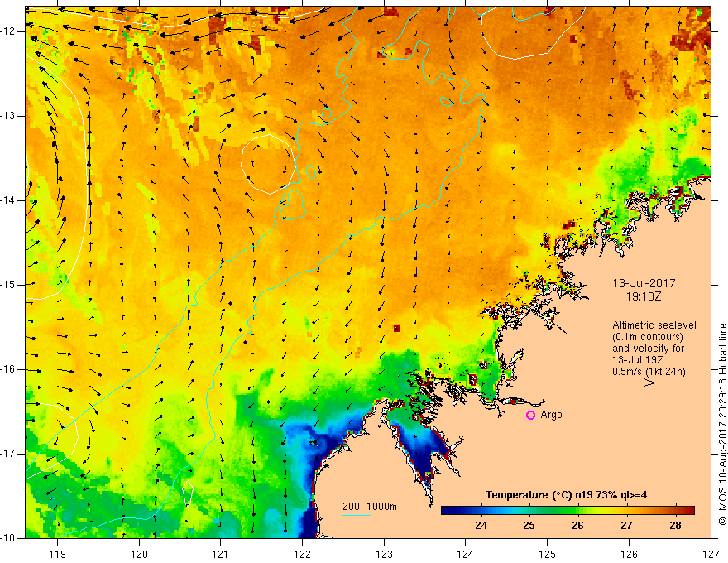The width and height of the screenshot is (728, 563).
Task: Click latitude axis label -17
Action: pyautogui.click(x=9, y=454)
